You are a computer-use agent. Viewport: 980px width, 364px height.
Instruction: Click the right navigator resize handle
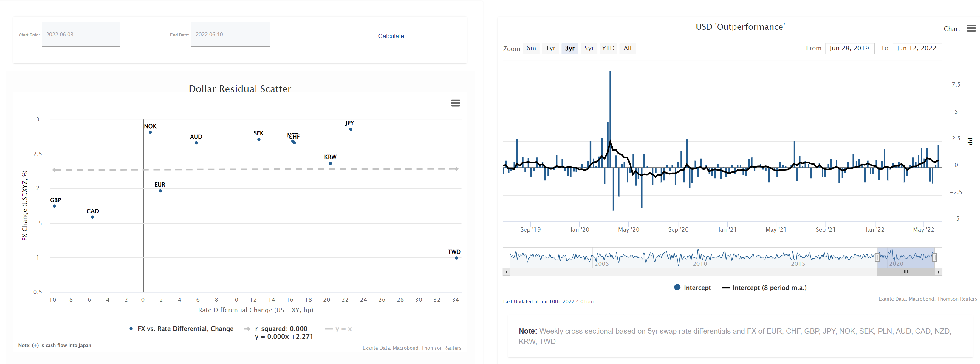pos(935,258)
